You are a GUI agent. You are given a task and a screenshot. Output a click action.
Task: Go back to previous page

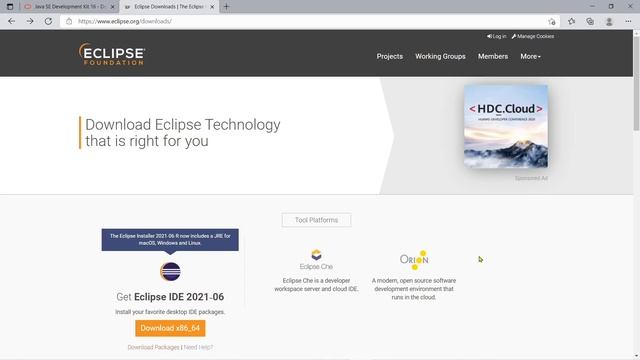tap(11, 21)
